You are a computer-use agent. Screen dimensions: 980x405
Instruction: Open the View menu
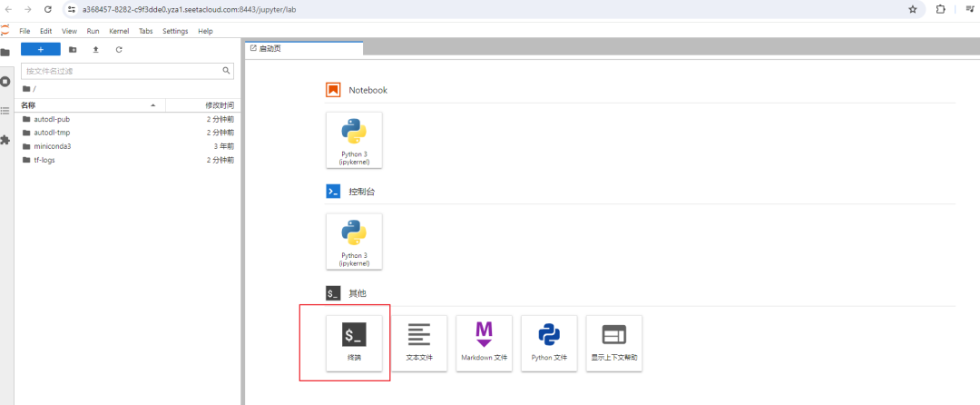[69, 31]
